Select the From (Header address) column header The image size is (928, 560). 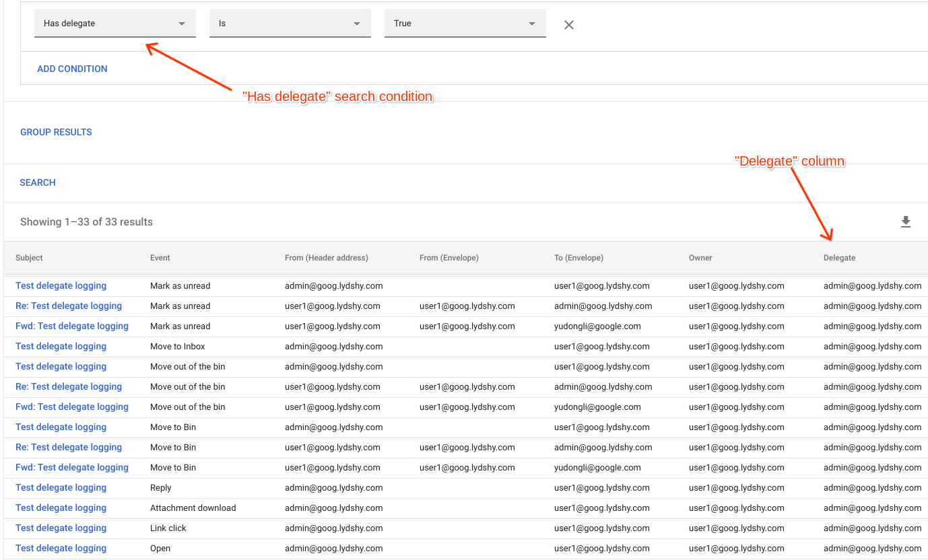click(x=327, y=258)
